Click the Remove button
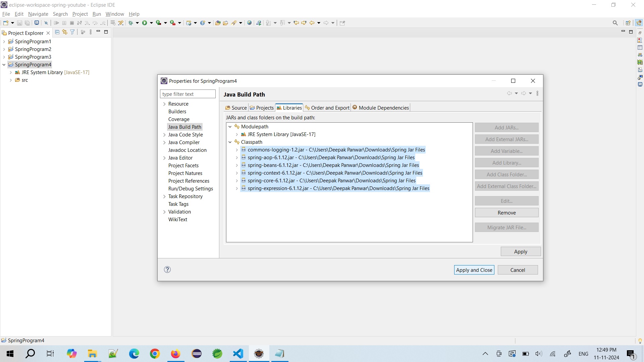 (506, 213)
